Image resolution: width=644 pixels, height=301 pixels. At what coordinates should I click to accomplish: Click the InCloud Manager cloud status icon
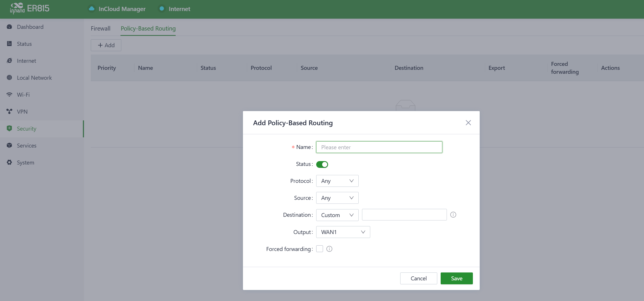(91, 9)
